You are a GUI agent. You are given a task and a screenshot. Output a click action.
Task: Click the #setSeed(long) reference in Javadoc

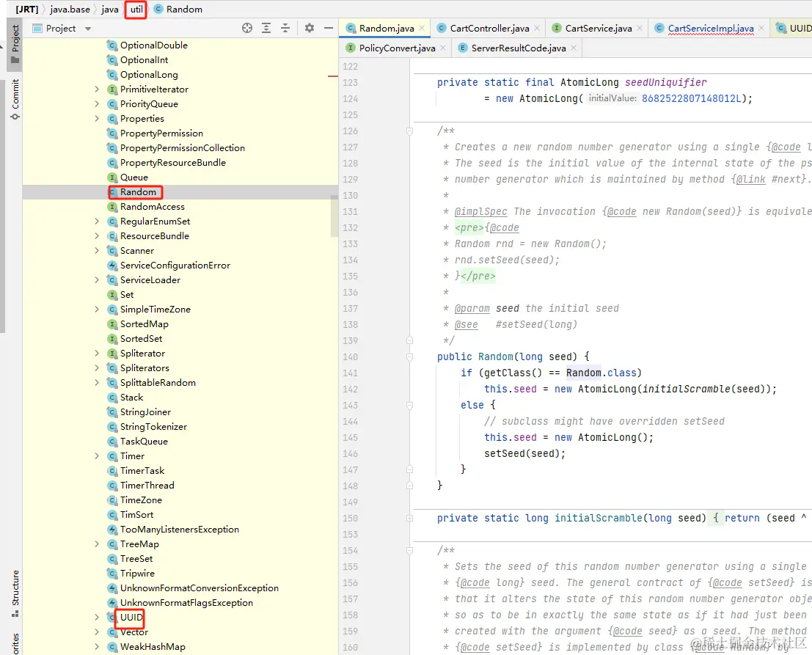[536, 325]
